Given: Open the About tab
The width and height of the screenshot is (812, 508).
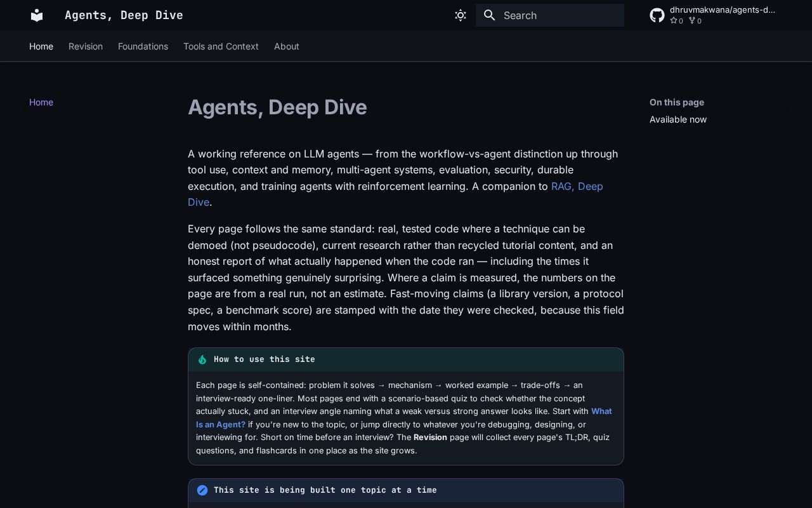Looking at the screenshot, I should [x=287, y=46].
